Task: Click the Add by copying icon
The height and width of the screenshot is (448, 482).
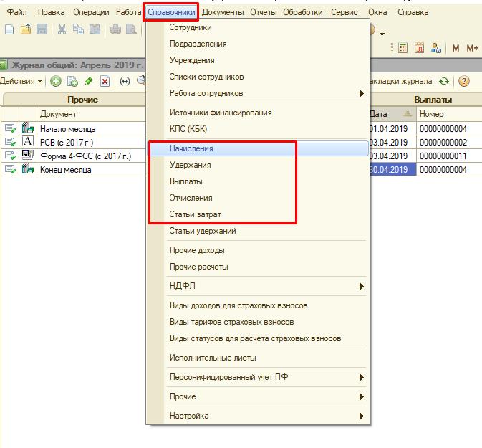Action: tap(72, 82)
